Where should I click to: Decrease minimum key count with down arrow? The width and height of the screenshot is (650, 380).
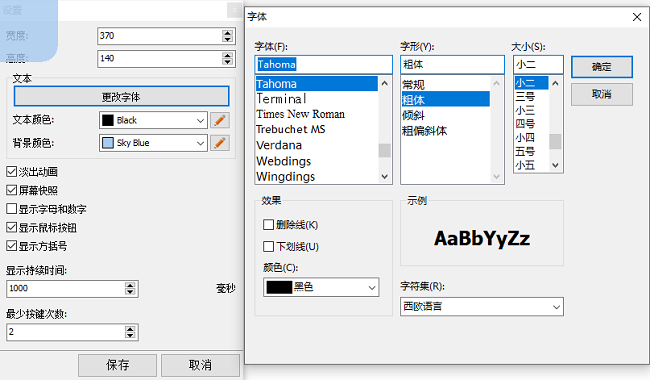[x=130, y=335]
